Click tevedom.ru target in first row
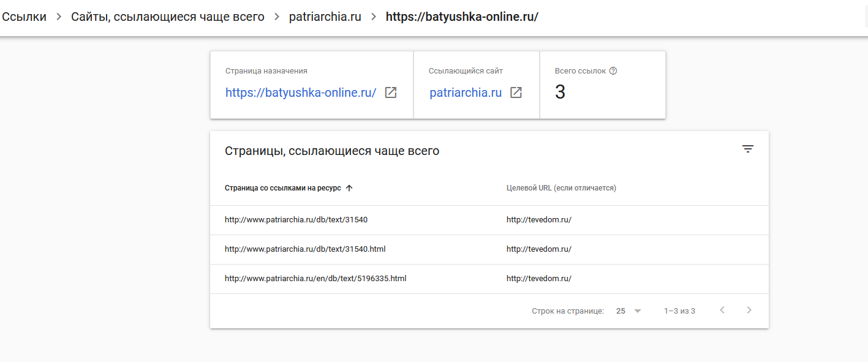 538,220
